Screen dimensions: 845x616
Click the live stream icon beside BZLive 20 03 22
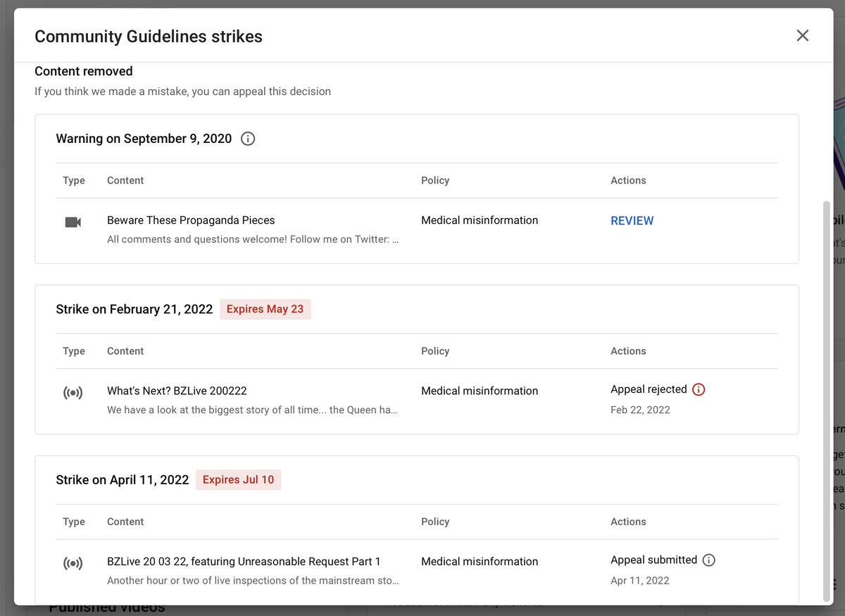(x=73, y=563)
